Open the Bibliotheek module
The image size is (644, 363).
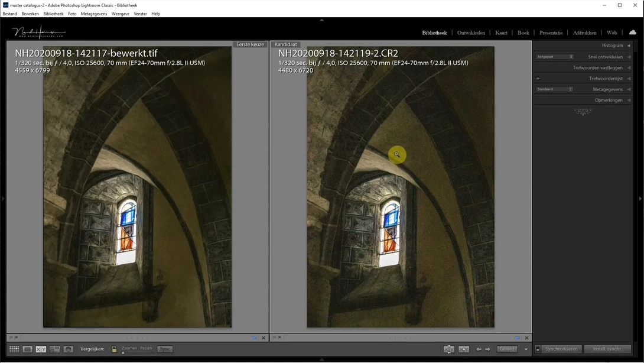[x=434, y=33]
